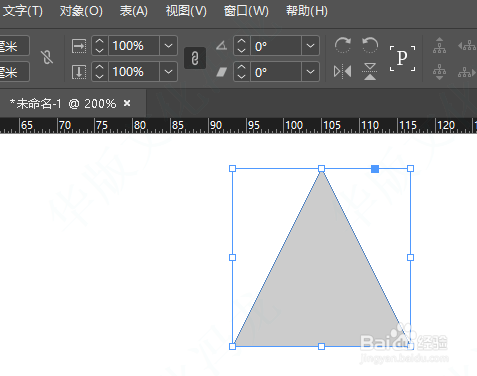The image size is (477, 376).
Task: Expand the horizontal scale percentage dropdown
Action: tap(168, 46)
